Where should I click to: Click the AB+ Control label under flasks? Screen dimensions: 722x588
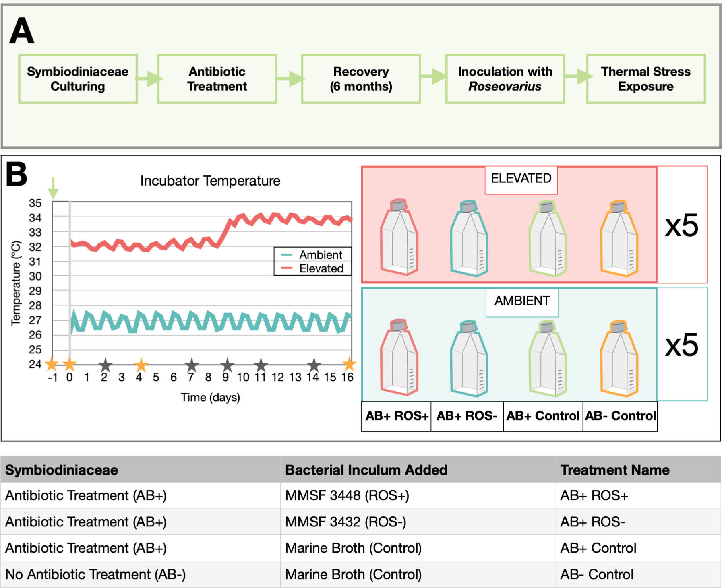point(543,416)
